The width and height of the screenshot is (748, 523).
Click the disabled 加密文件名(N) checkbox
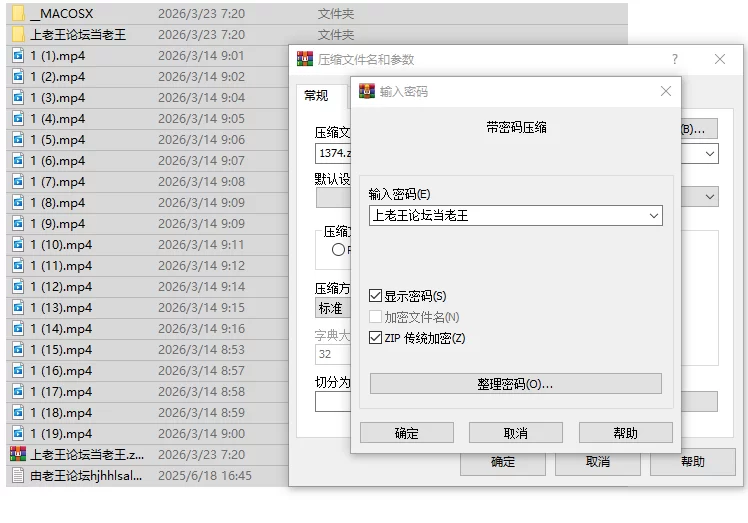point(375,317)
